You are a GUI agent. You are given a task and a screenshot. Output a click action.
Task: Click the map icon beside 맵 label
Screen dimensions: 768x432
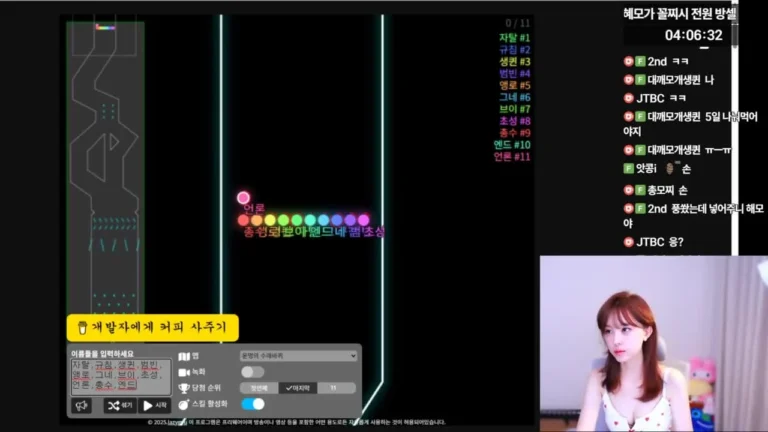pyautogui.click(x=184, y=357)
